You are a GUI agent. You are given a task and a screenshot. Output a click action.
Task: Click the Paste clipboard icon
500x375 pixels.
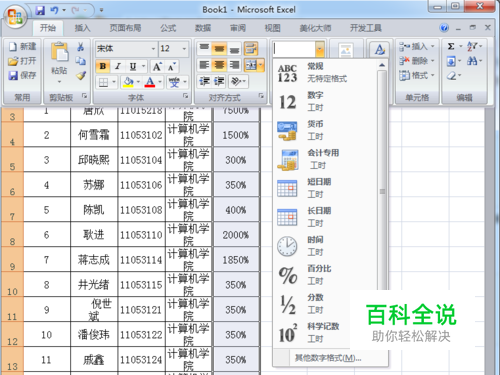59,52
